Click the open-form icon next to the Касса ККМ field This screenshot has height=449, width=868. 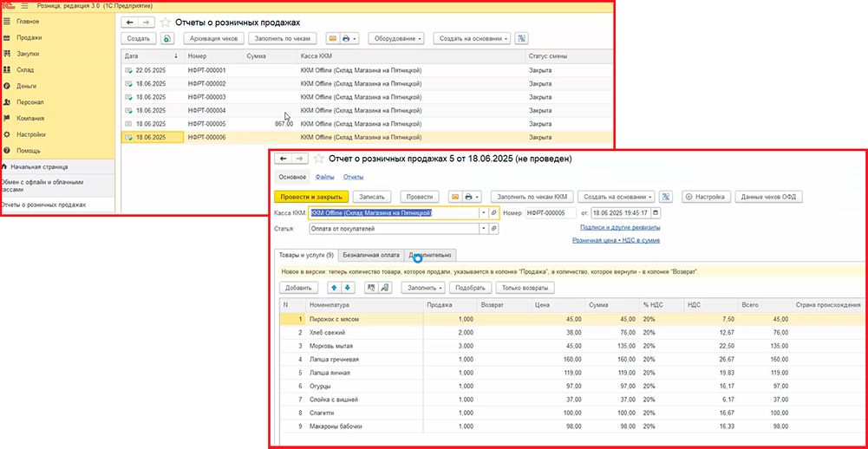[x=493, y=212]
